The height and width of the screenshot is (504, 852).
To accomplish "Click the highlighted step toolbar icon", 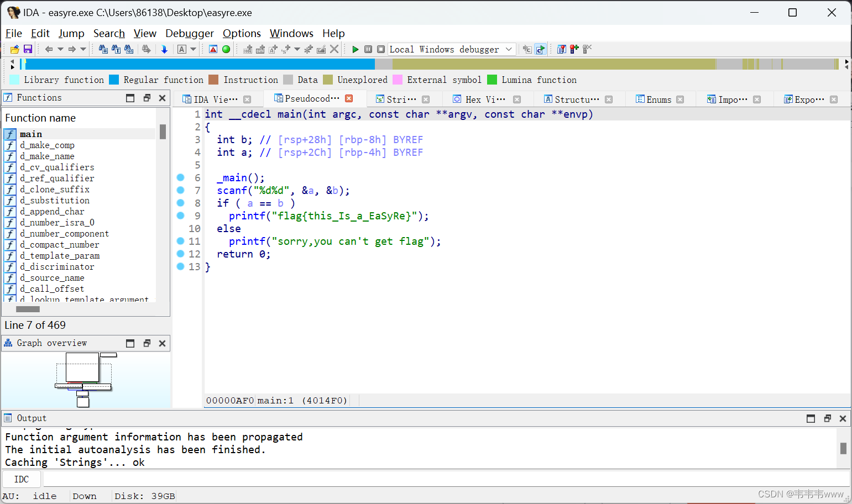I will tap(541, 49).
